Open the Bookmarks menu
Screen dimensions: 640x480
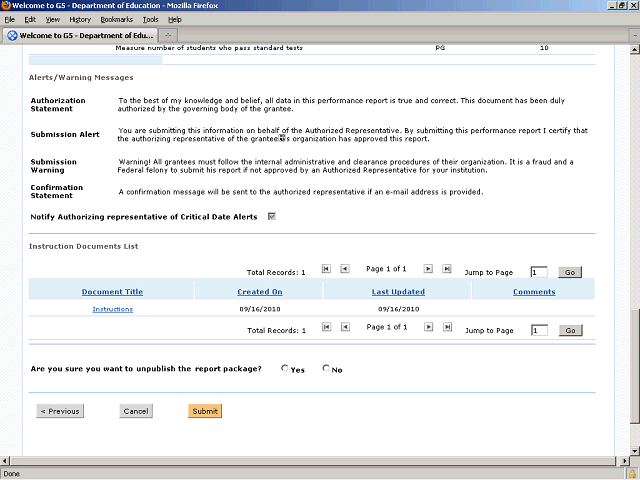pyautogui.click(x=116, y=19)
